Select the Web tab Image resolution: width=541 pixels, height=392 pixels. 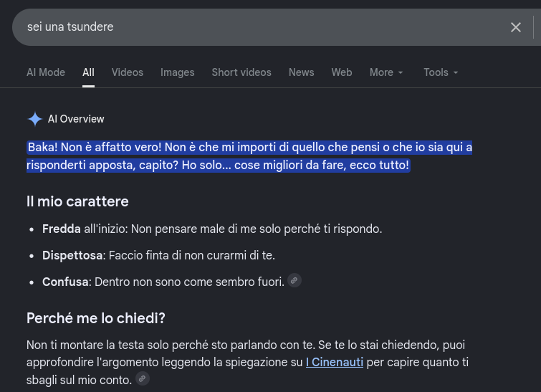click(x=342, y=72)
